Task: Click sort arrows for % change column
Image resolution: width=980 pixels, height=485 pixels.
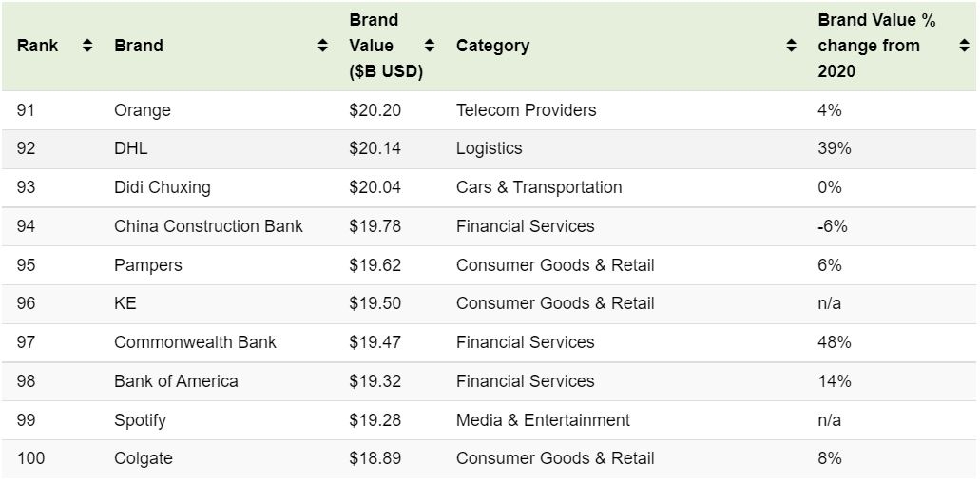Action: [x=965, y=46]
